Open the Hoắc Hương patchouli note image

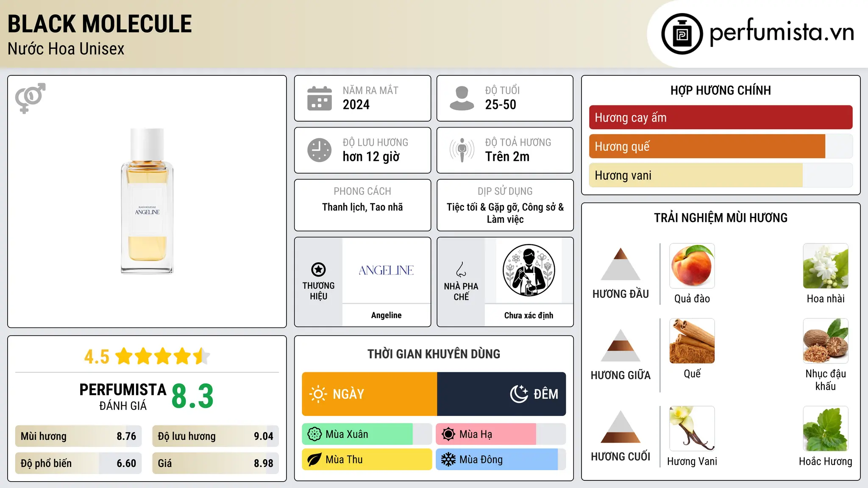coord(826,429)
